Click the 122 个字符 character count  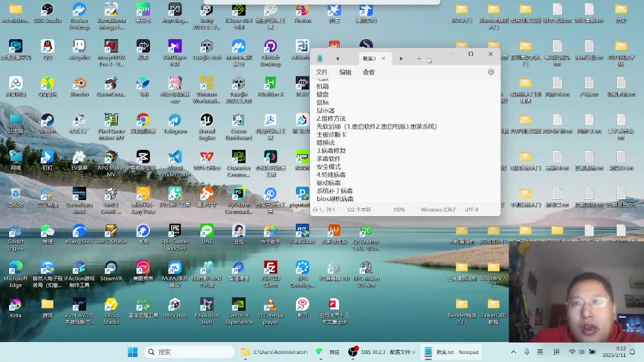(x=359, y=210)
